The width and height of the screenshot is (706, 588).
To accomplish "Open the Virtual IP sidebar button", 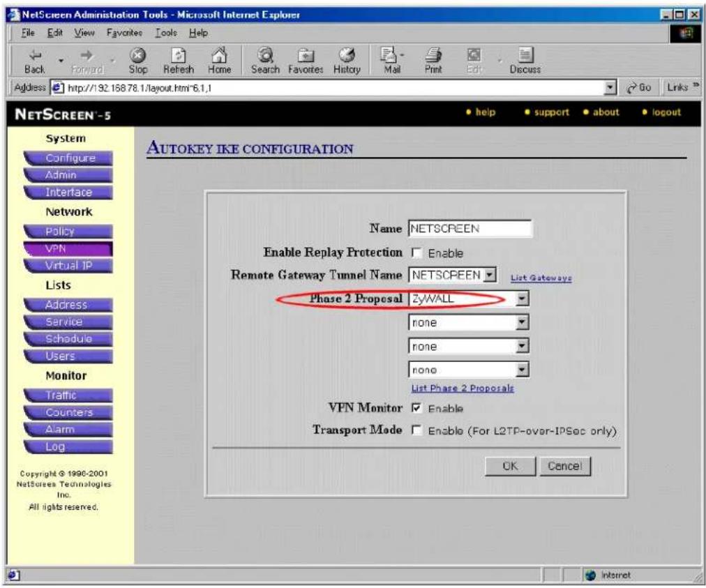I will click(x=68, y=266).
